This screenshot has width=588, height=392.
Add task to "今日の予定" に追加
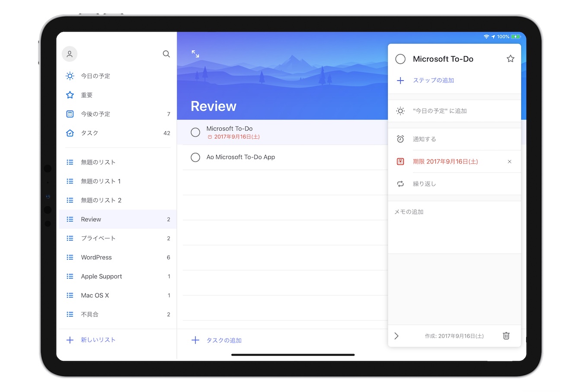pyautogui.click(x=454, y=111)
